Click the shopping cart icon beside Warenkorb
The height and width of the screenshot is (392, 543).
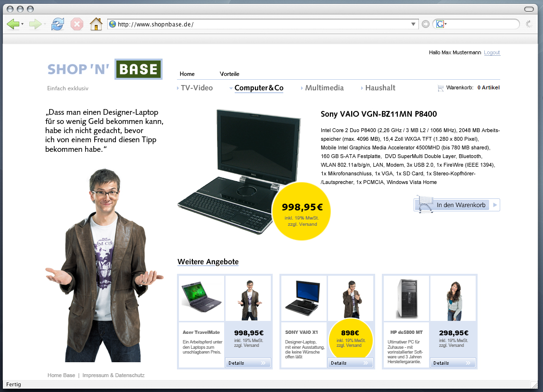pos(441,88)
